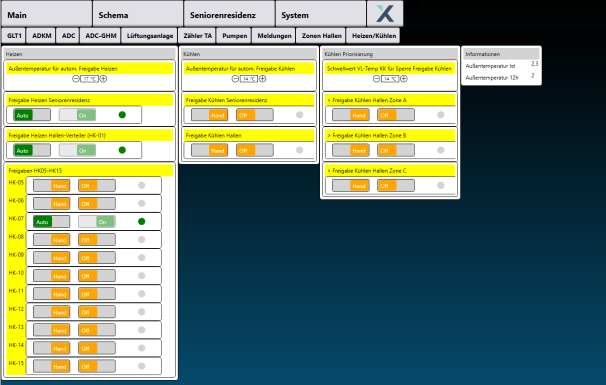Toggle Hand switch for Freigabe Kühlen Hallen
606x385 pixels.
click(x=209, y=150)
